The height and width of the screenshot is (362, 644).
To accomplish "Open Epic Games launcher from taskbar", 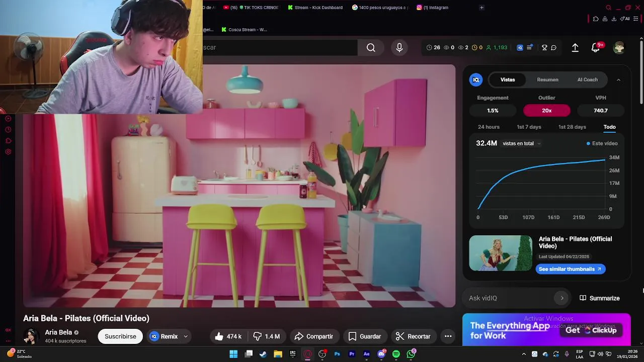I will [x=292, y=354].
